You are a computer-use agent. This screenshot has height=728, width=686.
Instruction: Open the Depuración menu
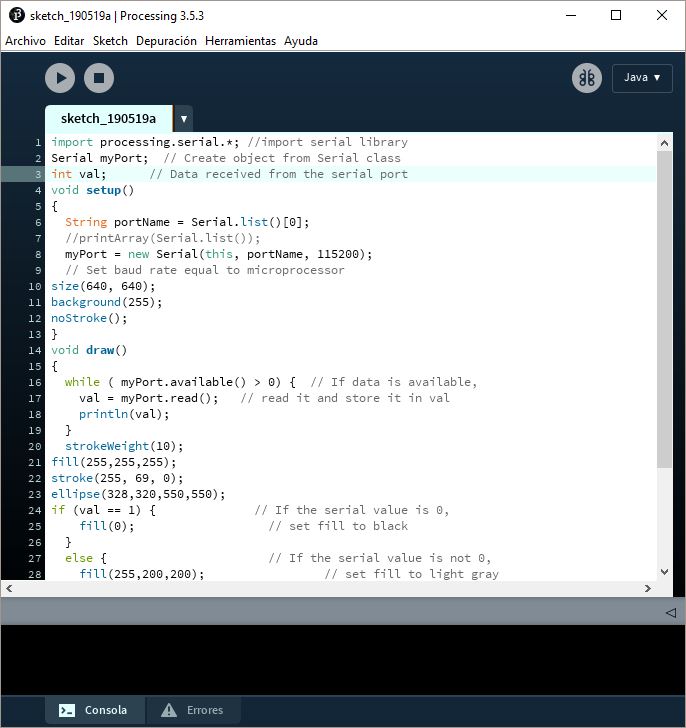point(166,41)
